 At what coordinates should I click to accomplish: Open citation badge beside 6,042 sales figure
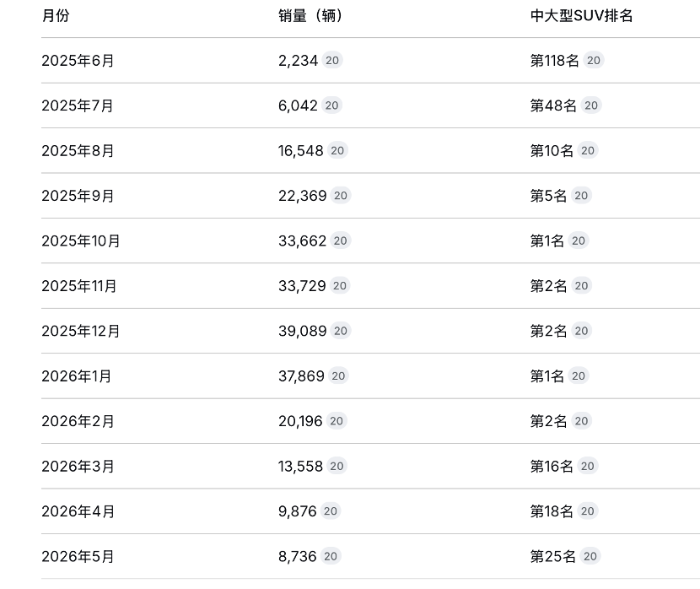tap(331, 105)
